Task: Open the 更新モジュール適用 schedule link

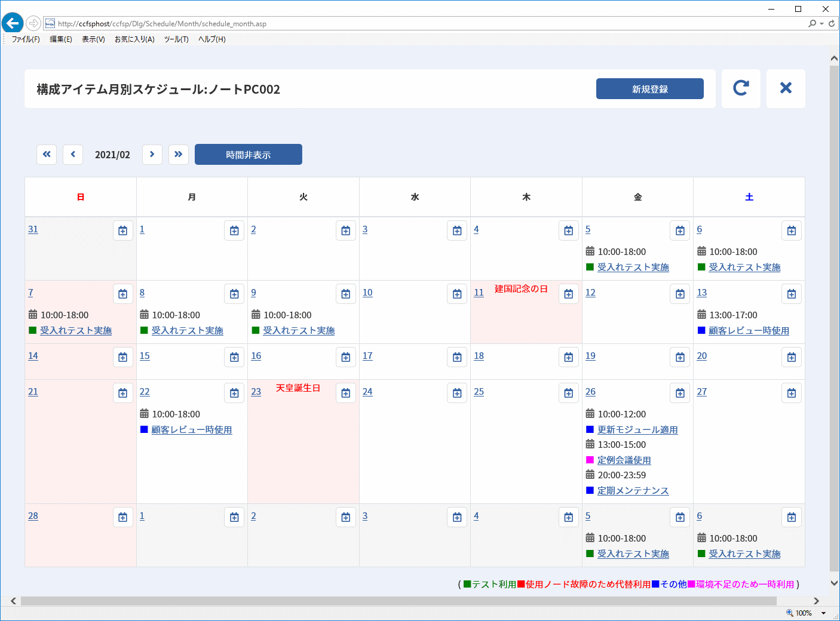Action: click(x=637, y=429)
